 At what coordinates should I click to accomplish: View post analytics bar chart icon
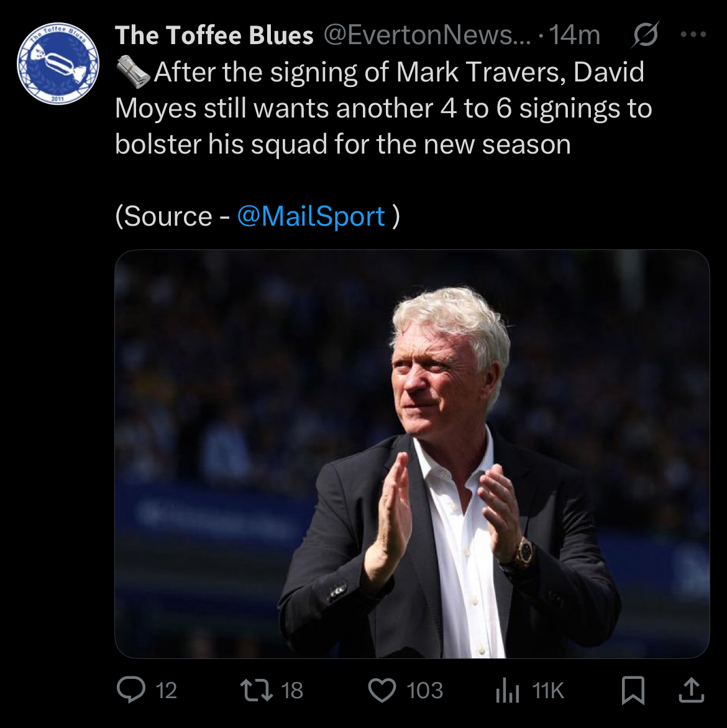coord(507,690)
